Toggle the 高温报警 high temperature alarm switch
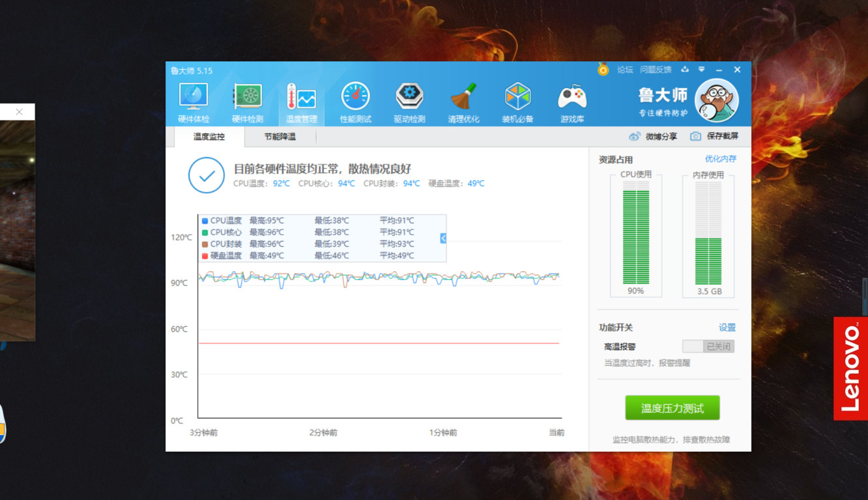The width and height of the screenshot is (868, 500). [x=708, y=346]
